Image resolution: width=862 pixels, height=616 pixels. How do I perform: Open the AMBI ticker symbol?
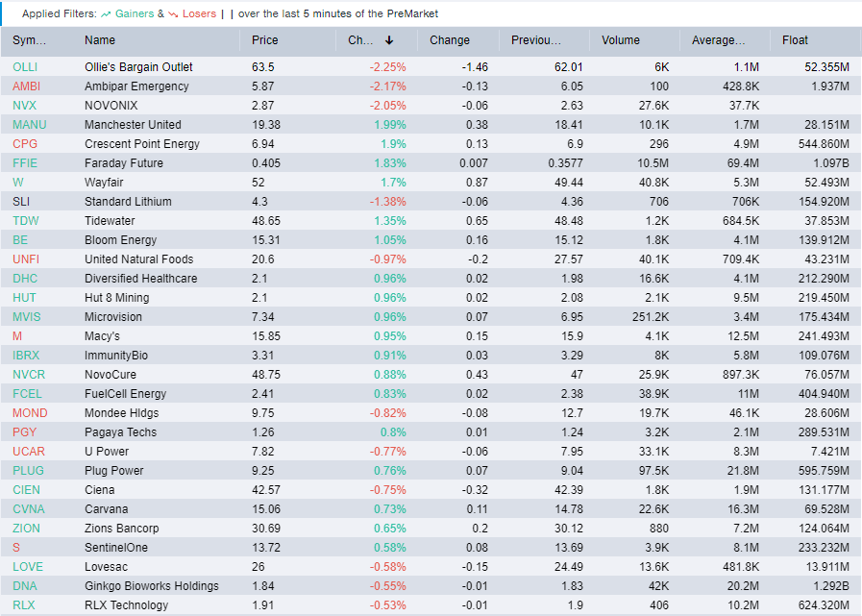click(x=26, y=86)
